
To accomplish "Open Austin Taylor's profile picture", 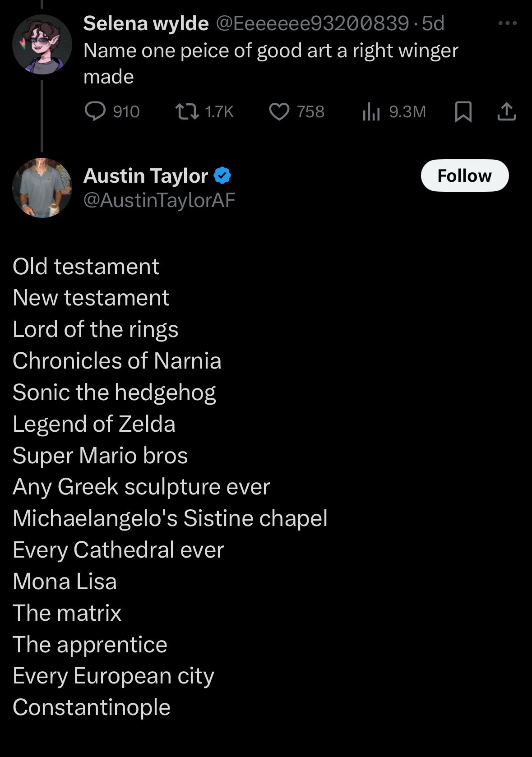I will pos(42,188).
